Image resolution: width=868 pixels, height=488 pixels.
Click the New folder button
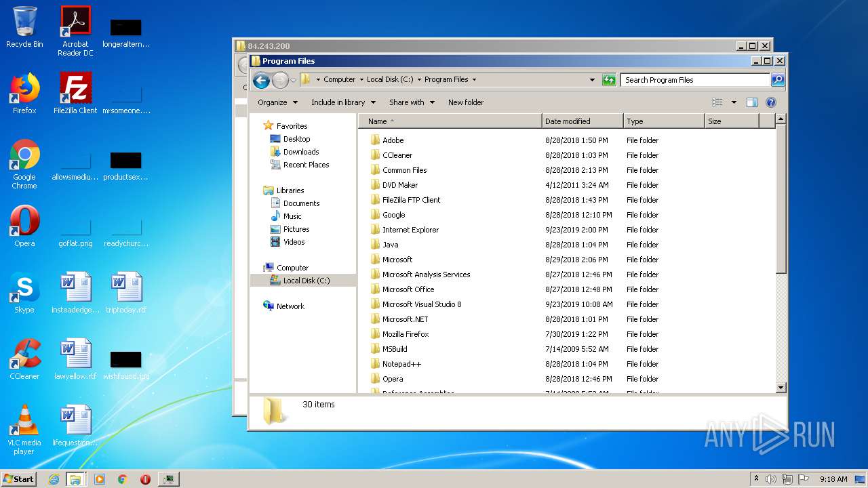pyautogui.click(x=466, y=102)
